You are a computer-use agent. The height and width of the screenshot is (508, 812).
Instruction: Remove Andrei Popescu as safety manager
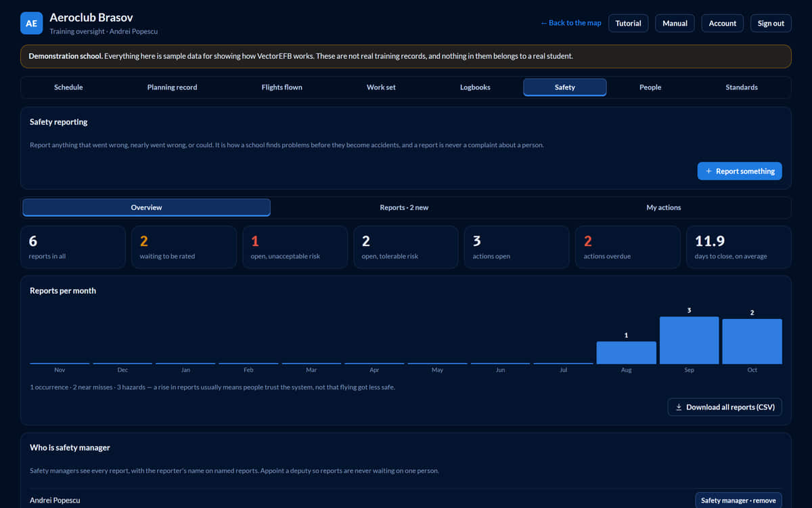click(738, 500)
